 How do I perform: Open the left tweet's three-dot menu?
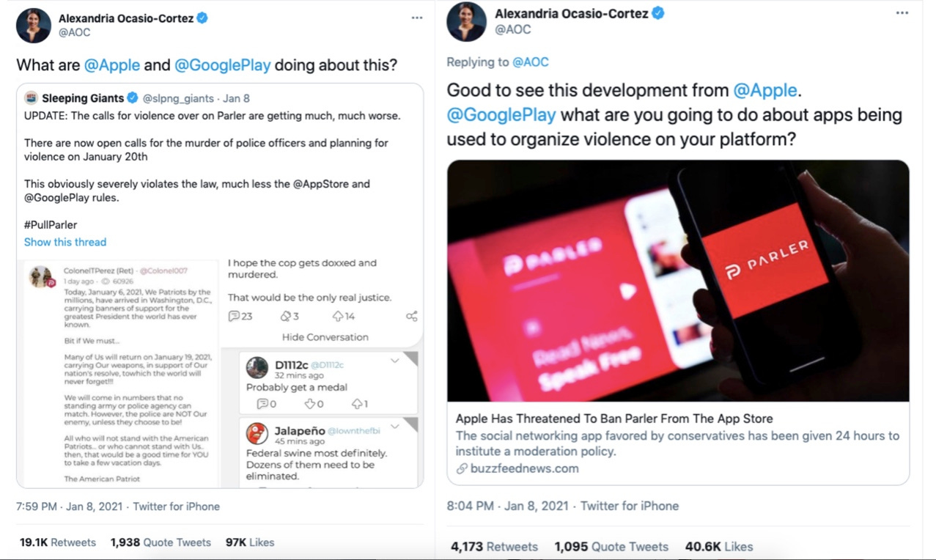(x=417, y=18)
